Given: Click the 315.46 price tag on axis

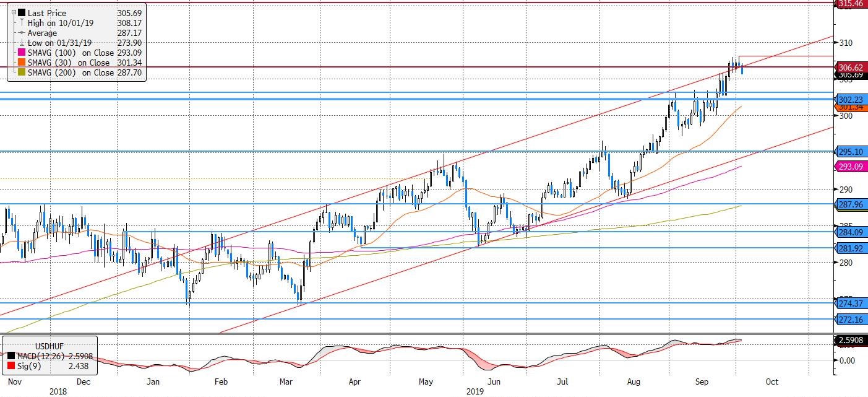Looking at the screenshot, I should click(852, 4).
